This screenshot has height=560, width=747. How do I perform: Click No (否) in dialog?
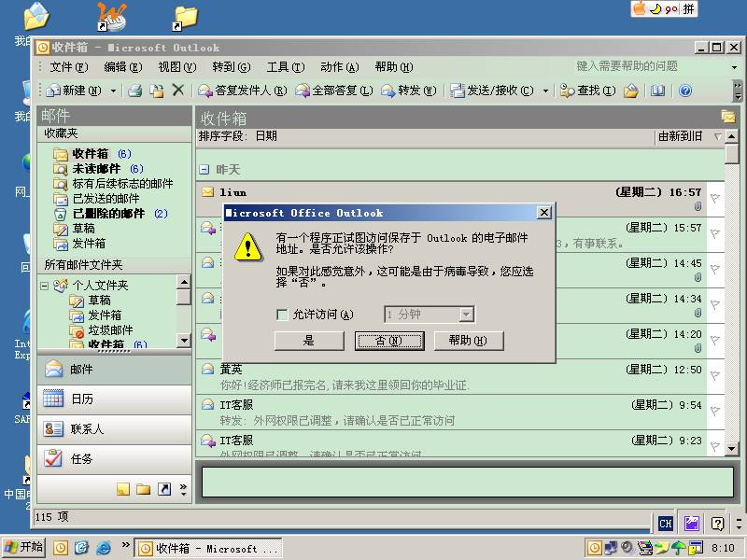pyautogui.click(x=389, y=341)
